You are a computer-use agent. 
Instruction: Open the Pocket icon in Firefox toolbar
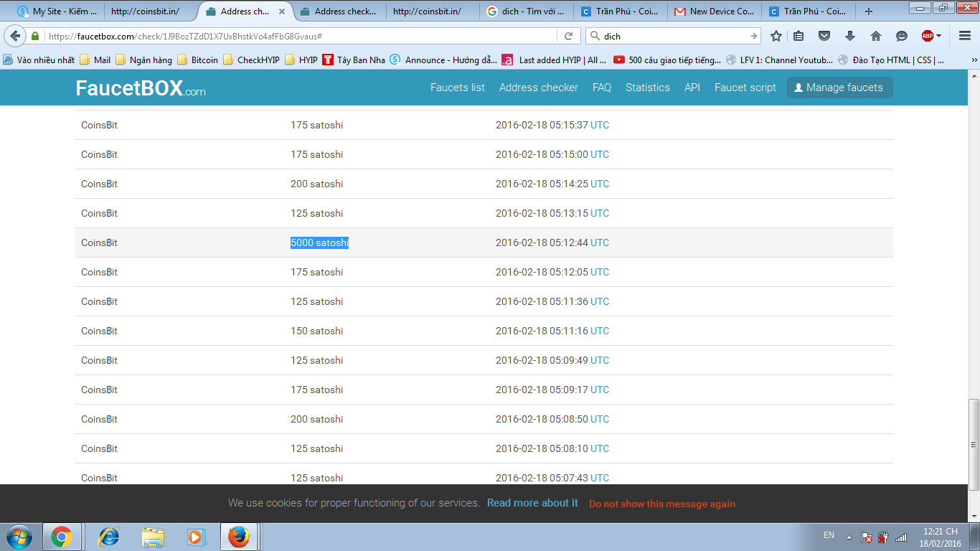tap(824, 36)
